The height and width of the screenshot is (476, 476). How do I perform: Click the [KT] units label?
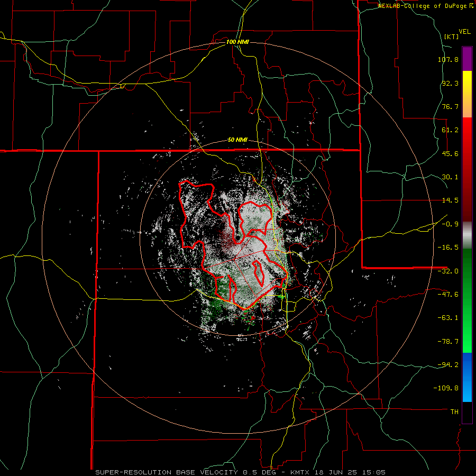point(451,36)
